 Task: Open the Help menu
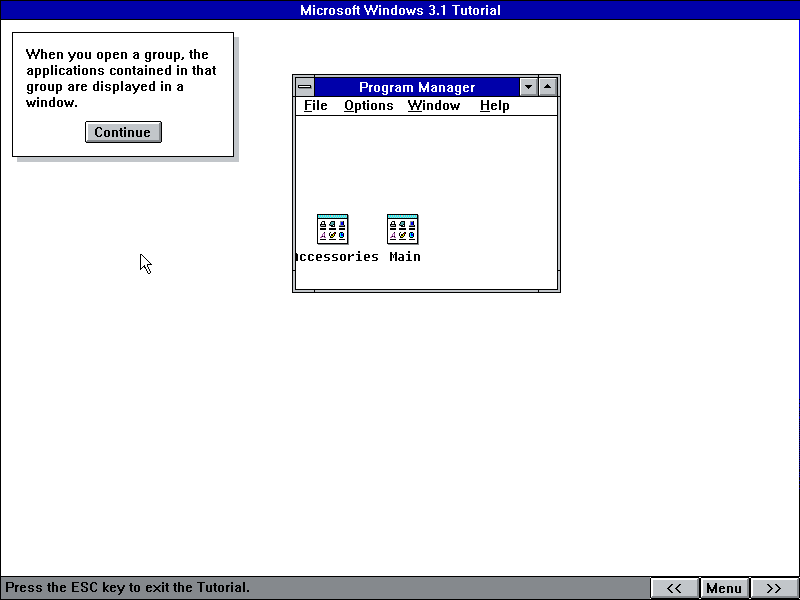point(494,106)
